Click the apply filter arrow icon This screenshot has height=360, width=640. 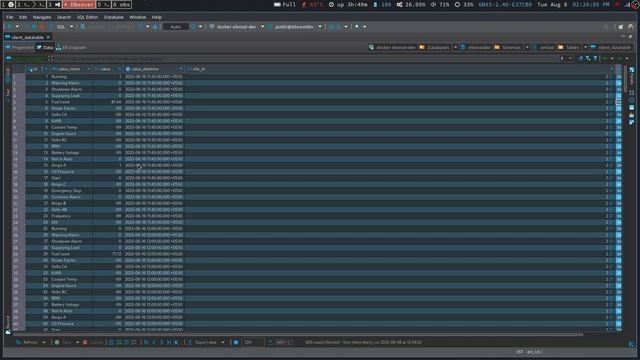click(562, 58)
